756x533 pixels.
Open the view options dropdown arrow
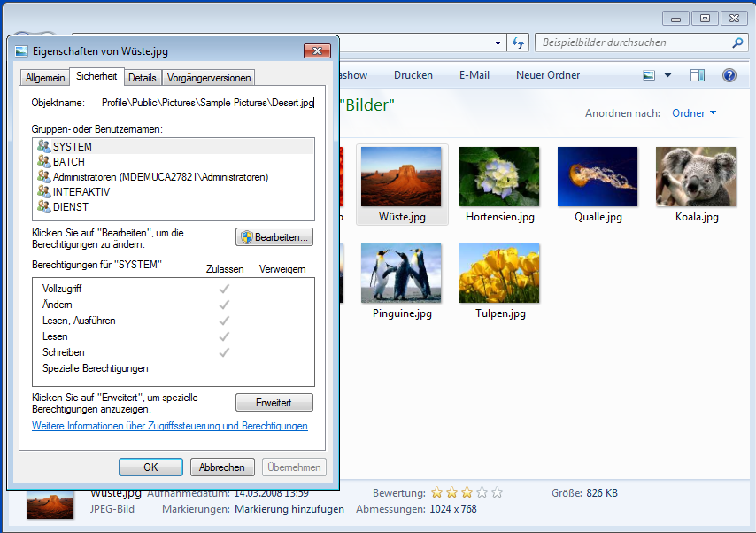coord(667,75)
